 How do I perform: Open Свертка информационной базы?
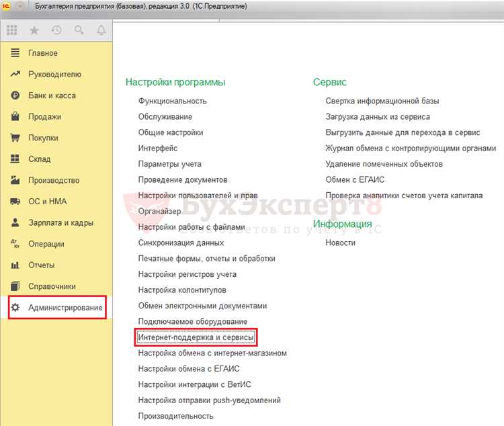(x=382, y=101)
